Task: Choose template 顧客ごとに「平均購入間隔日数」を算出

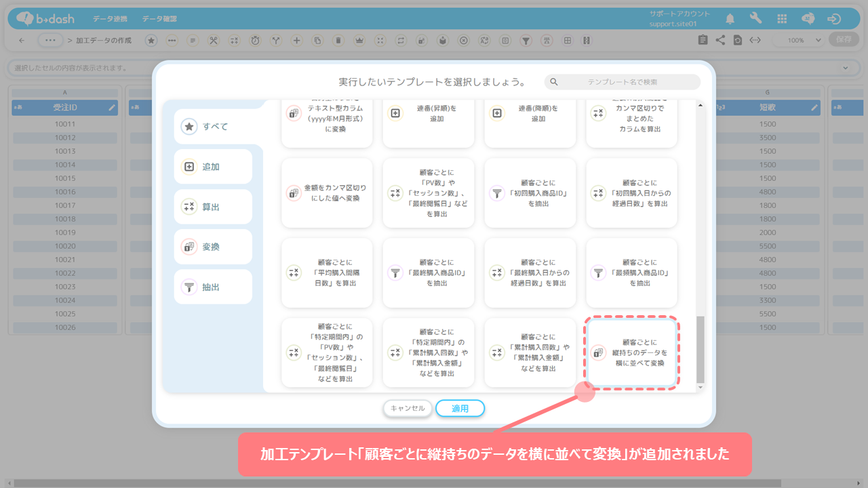Action: [327, 272]
